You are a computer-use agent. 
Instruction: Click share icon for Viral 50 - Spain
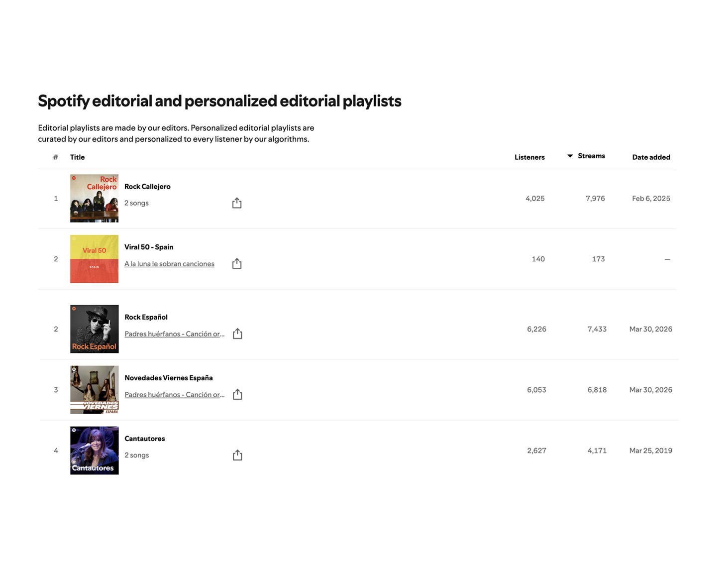pos(237,263)
